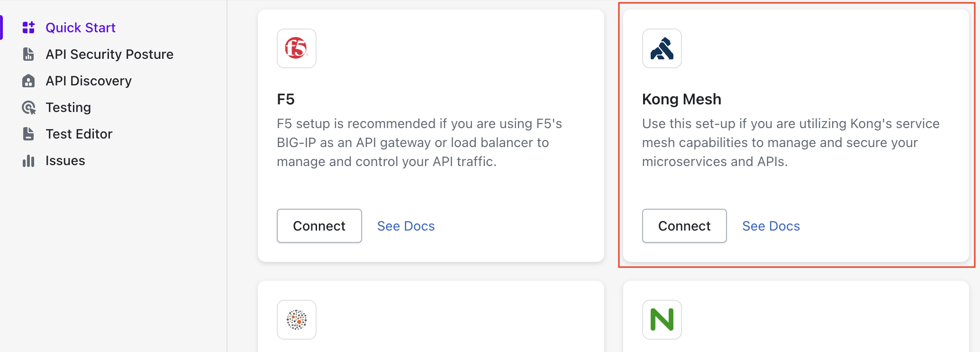
Task: Click the Quick Start grid icon
Action: coord(28,28)
